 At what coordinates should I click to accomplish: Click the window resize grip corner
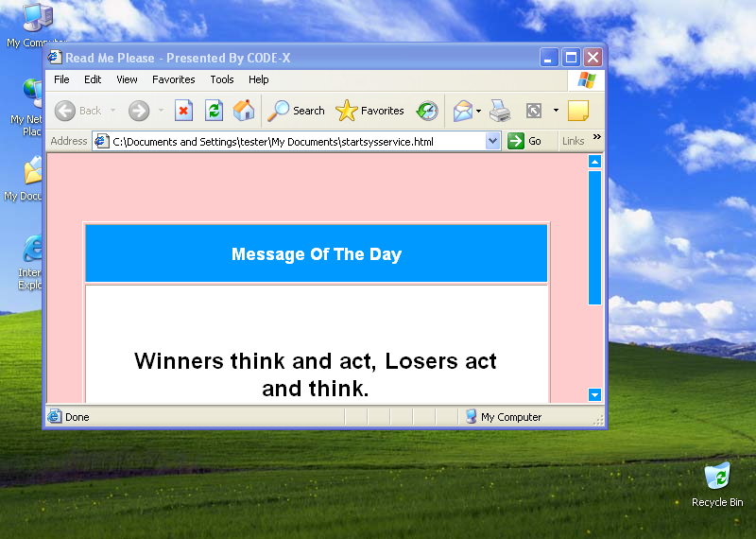pyautogui.click(x=598, y=421)
